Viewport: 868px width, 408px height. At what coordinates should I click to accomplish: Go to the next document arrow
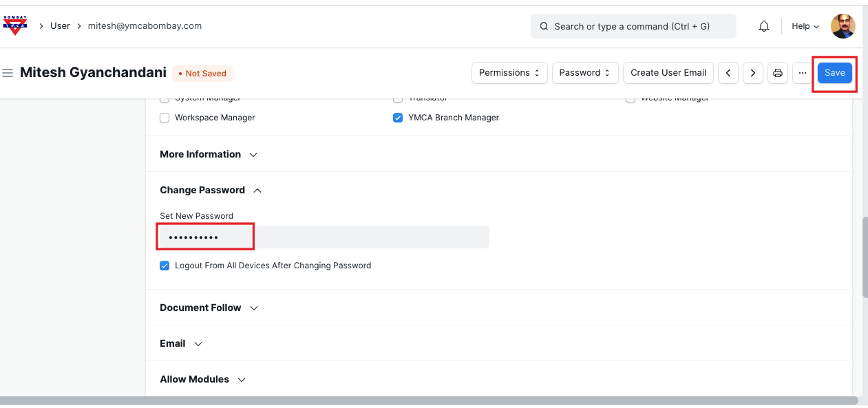coord(753,73)
